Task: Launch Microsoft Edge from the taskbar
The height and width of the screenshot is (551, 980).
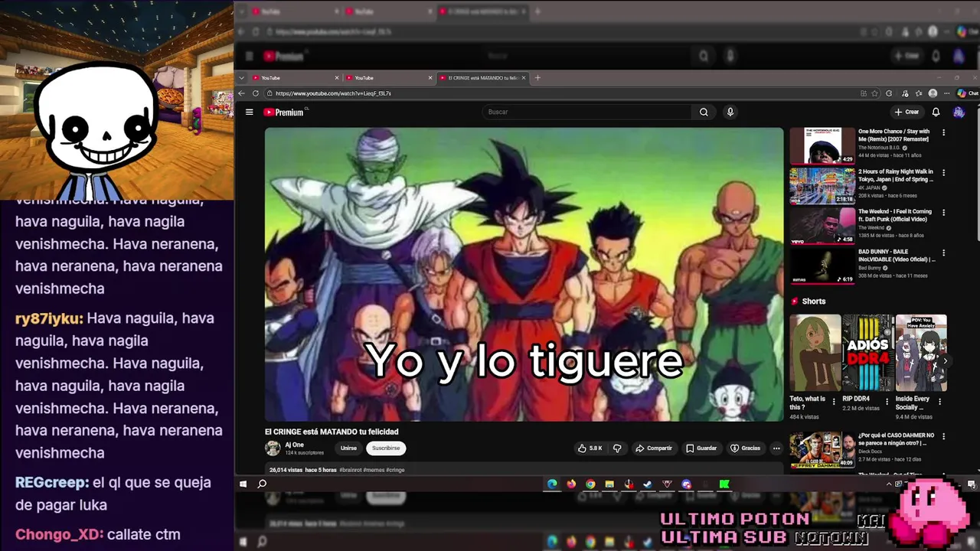Action: (552, 484)
